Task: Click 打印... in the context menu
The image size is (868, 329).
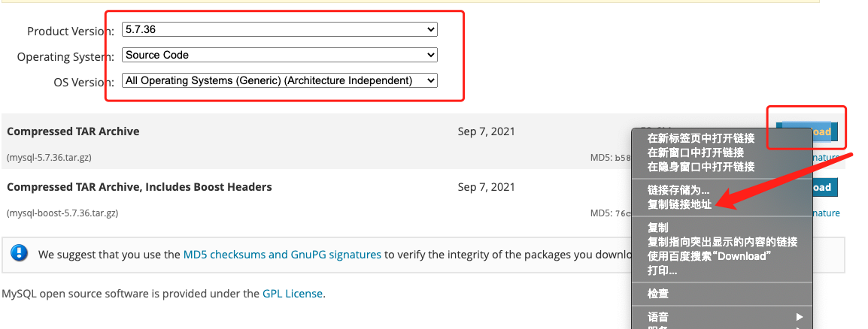Action: tap(662, 270)
